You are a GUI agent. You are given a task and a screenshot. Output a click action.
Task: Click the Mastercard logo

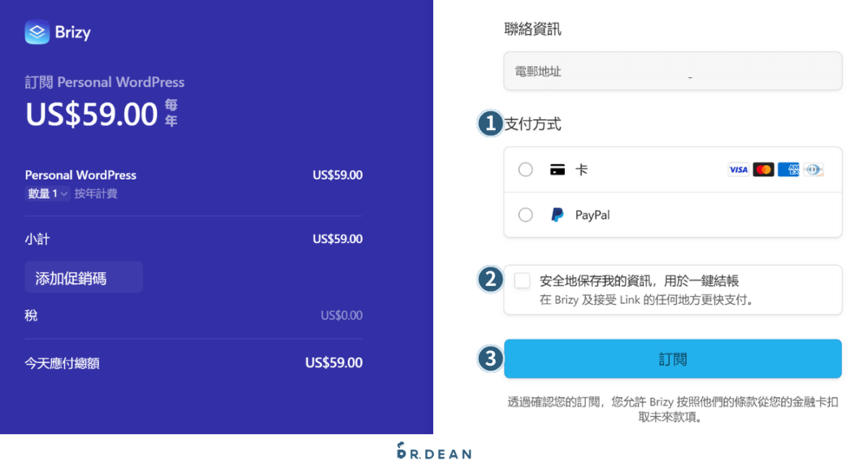(x=763, y=169)
